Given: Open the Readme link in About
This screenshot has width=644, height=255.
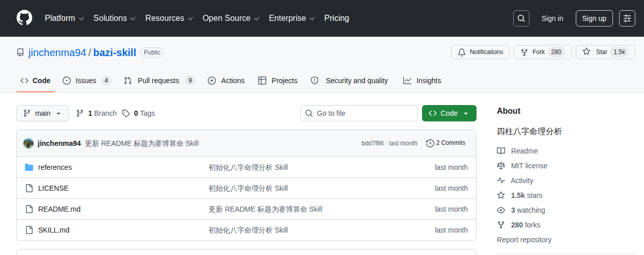Looking at the screenshot, I should pyautogui.click(x=524, y=151).
